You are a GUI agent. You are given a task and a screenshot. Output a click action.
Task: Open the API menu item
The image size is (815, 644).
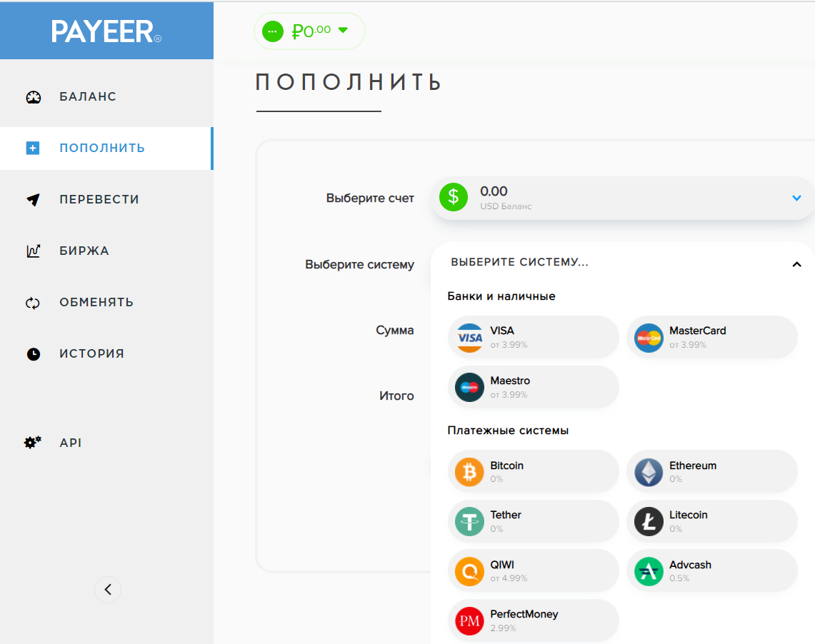coord(106,443)
